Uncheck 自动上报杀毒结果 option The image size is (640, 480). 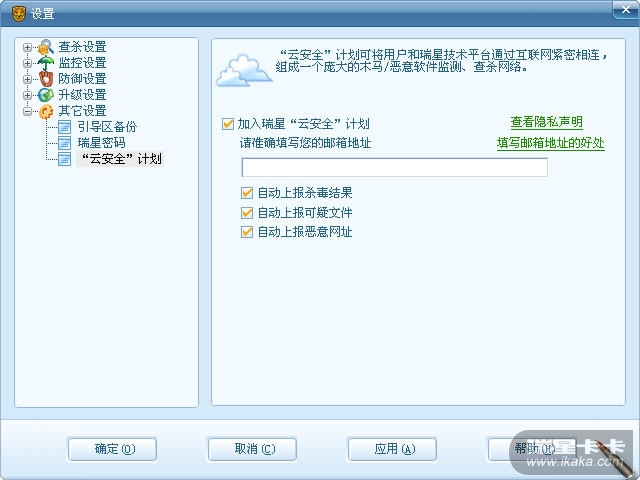247,193
